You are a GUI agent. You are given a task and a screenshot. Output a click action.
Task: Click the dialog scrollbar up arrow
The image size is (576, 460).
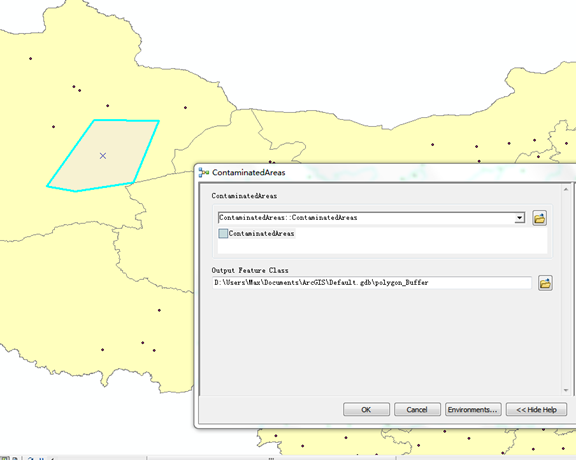tap(566, 190)
